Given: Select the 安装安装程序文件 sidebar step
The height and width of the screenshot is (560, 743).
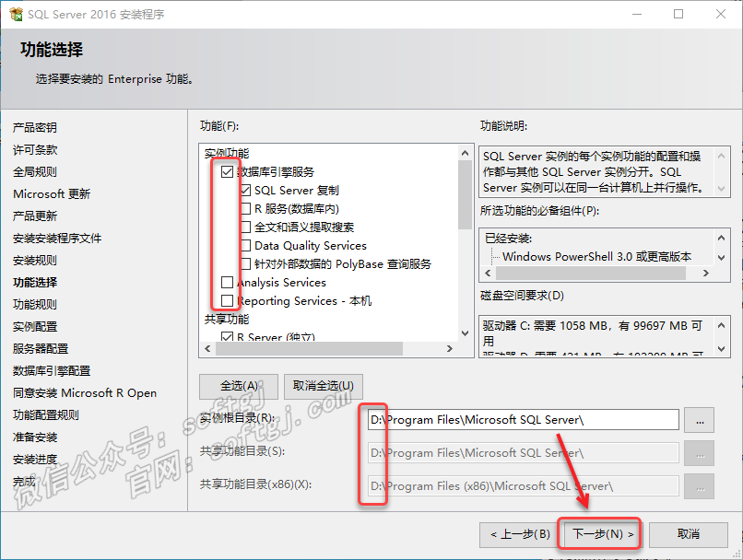Looking at the screenshot, I should (57, 239).
